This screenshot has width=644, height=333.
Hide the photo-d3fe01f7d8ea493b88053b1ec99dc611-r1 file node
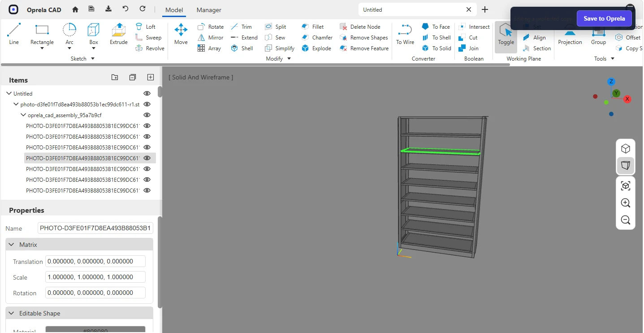click(147, 104)
